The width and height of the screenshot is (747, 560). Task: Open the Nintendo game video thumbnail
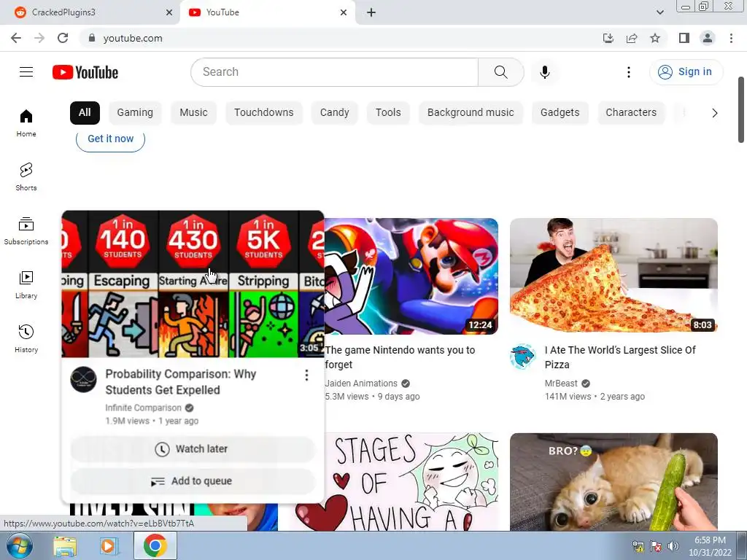411,276
